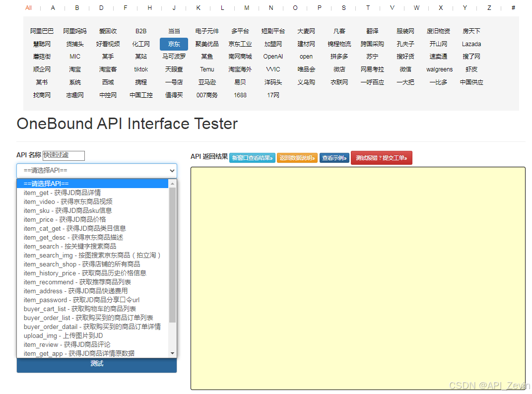Select letter J filter
Viewport: 532px width, 394px height.
pyautogui.click(x=174, y=8)
